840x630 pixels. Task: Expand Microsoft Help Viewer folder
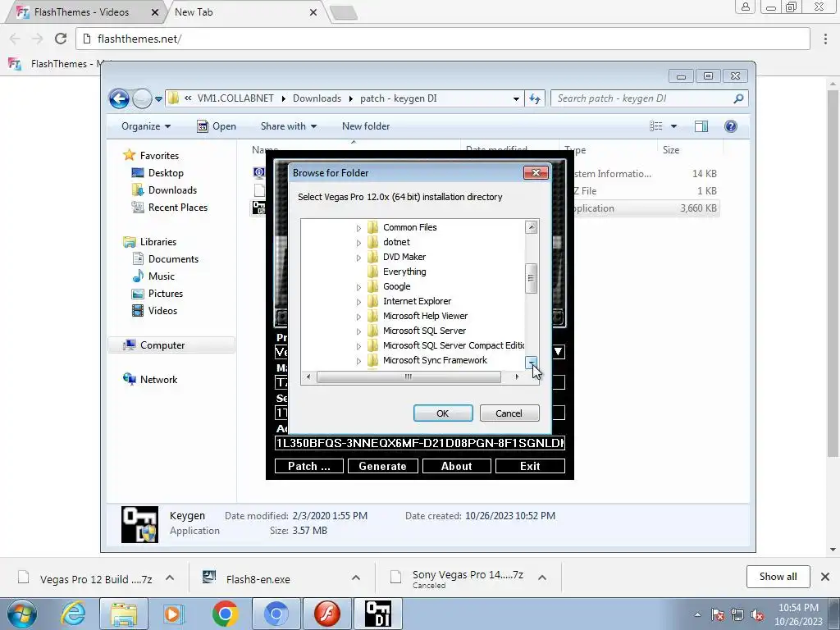[358, 317]
